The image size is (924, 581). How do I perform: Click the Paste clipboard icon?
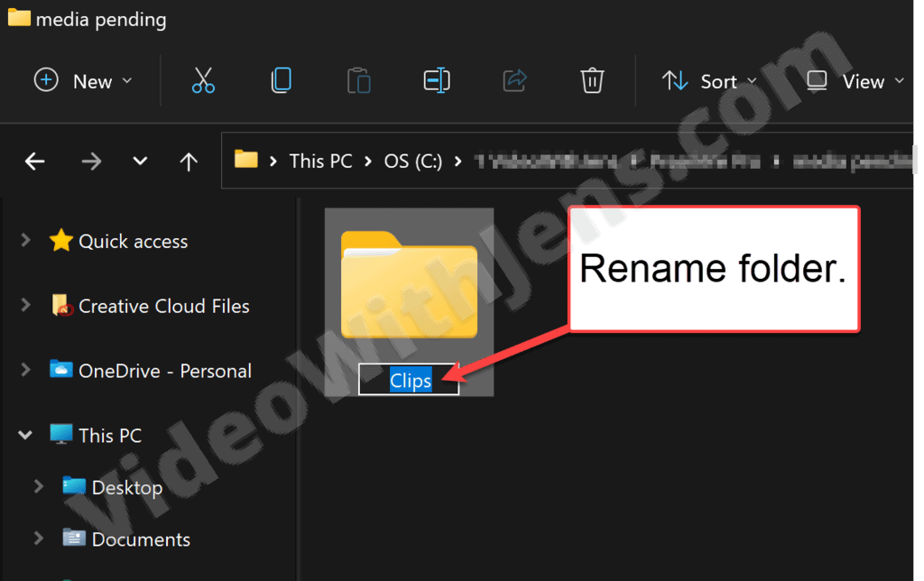[x=359, y=80]
